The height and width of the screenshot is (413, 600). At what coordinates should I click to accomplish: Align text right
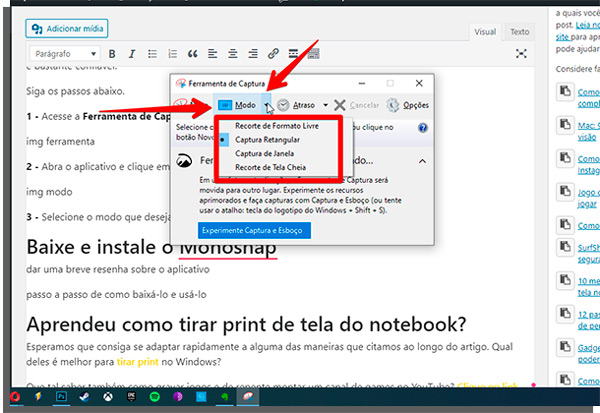click(253, 54)
